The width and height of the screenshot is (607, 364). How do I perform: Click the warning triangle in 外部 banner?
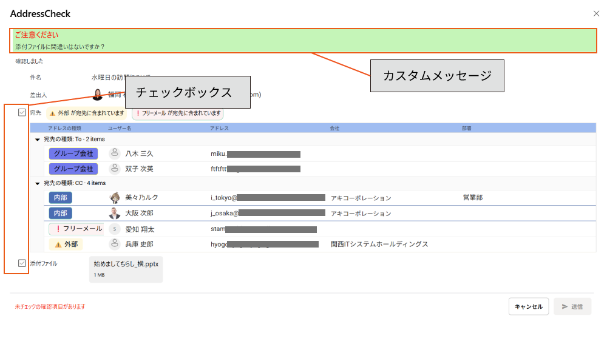click(x=52, y=113)
